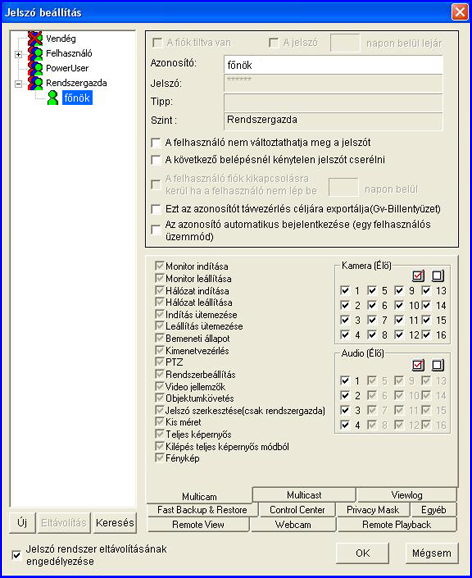Toggle export ID for remote control (Gv-Billentyűzet)

pyautogui.click(x=156, y=209)
